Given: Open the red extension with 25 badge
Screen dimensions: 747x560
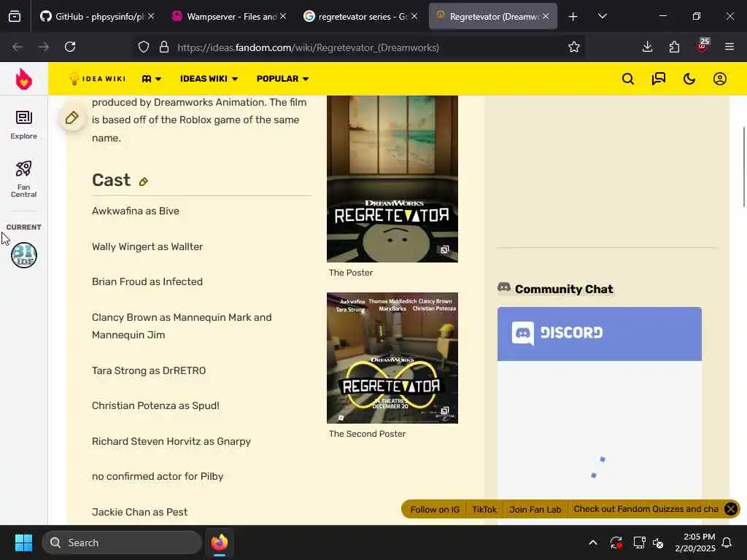Looking at the screenshot, I should point(703,46).
